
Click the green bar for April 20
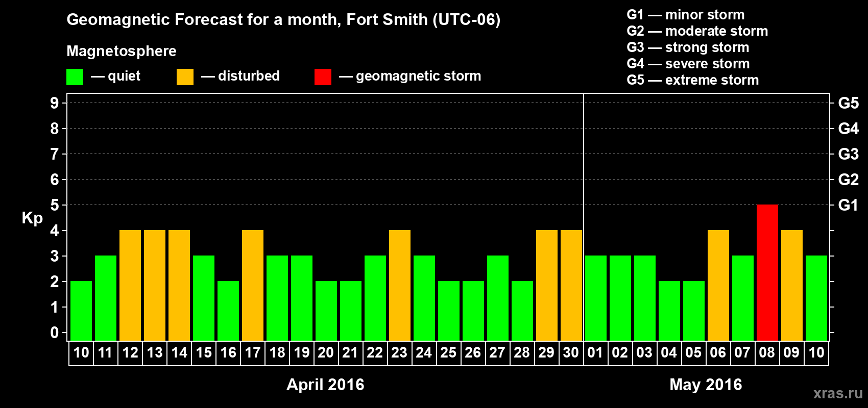click(326, 311)
